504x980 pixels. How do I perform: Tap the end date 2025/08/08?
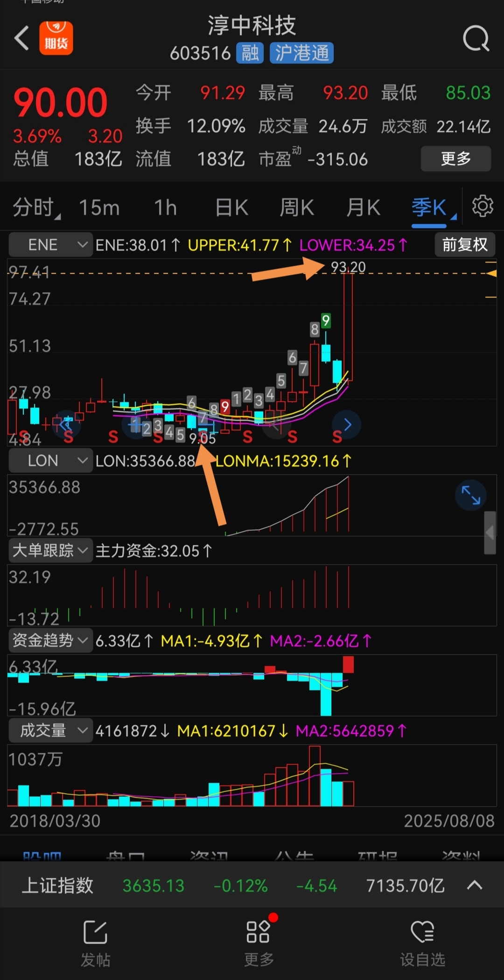tap(449, 821)
